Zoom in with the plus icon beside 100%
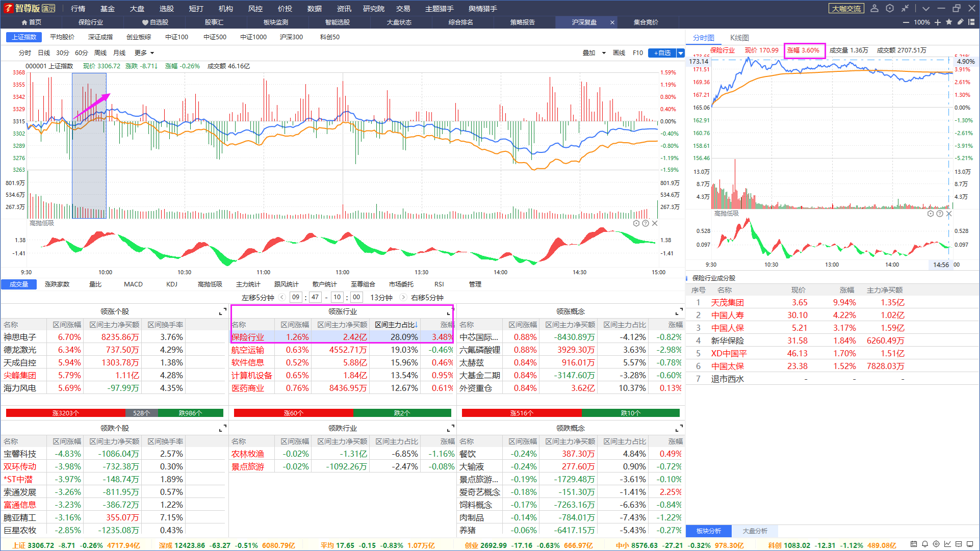980x551 pixels. (938, 22)
